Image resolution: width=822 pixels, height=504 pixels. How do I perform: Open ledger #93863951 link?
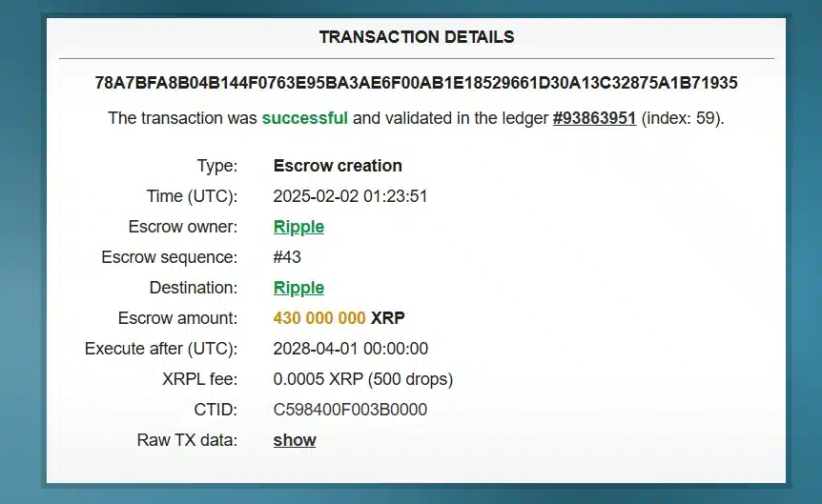594,118
